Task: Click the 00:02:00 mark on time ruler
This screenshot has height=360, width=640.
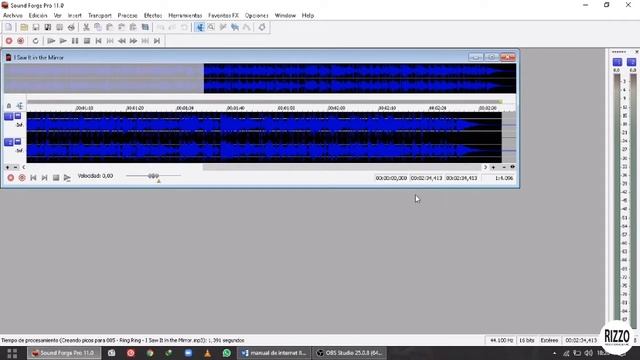Action: click(x=336, y=108)
